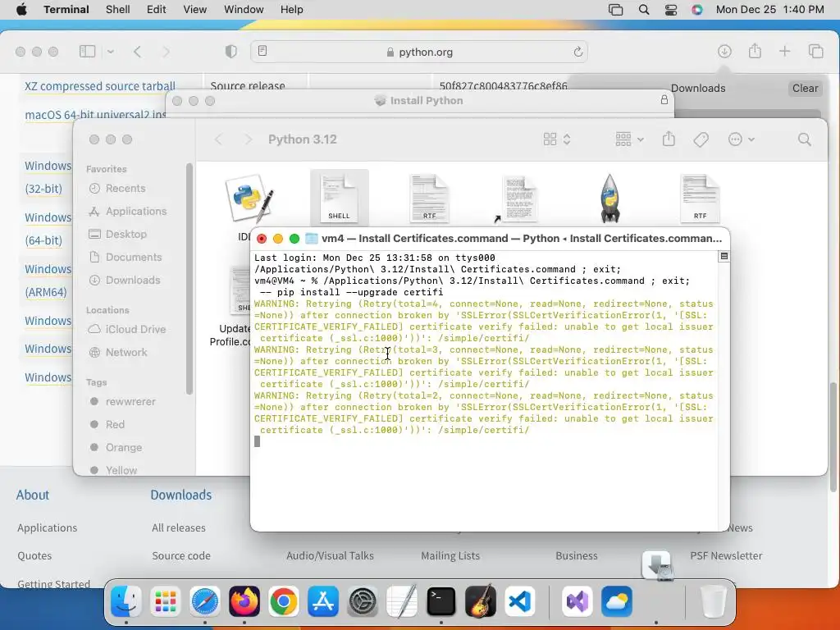Click Stage Manager icon in menu bar

[x=616, y=9]
